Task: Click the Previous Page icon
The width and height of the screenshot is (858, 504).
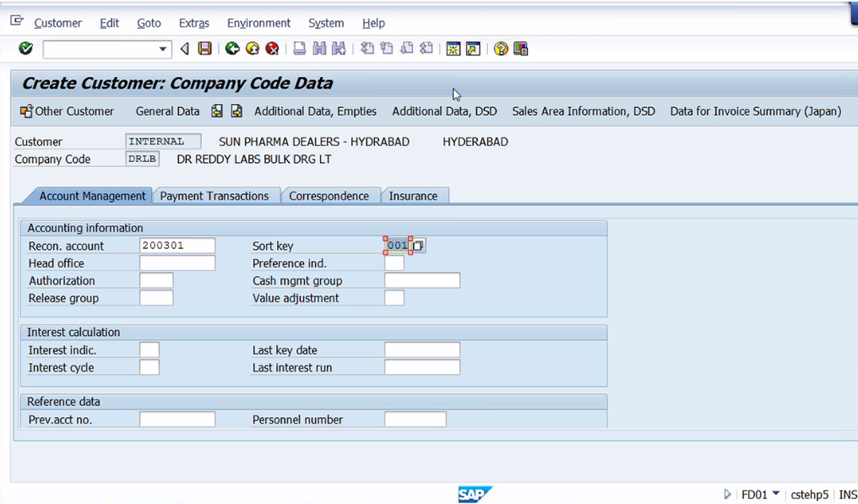Action: [387, 49]
